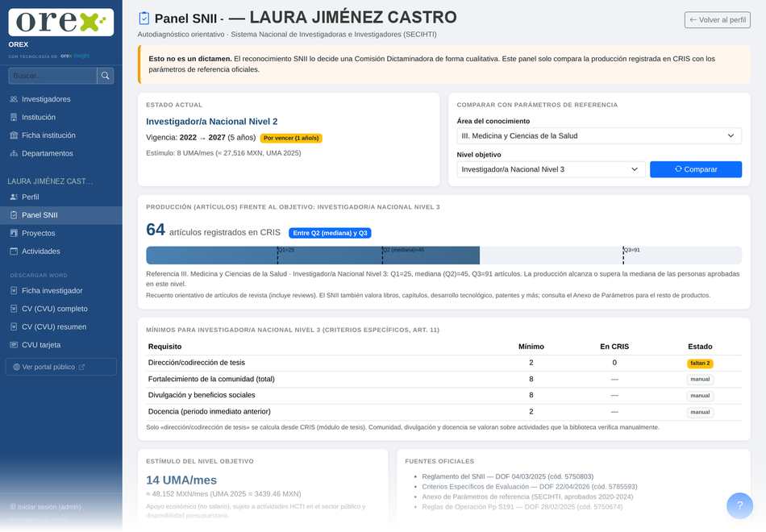Click the 14 UMA/mes value

click(181, 480)
